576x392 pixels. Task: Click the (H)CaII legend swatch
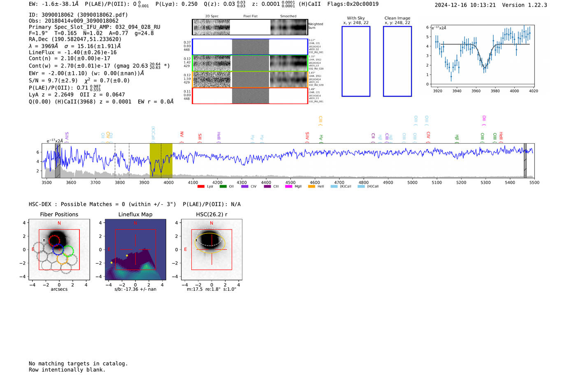(361, 187)
